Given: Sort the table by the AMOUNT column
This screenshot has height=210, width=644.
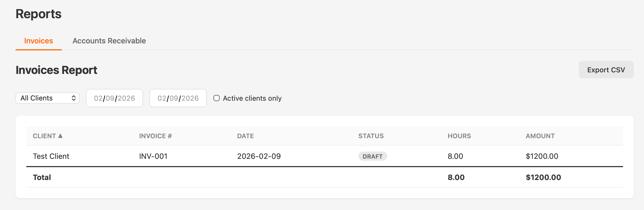Looking at the screenshot, I should pyautogui.click(x=540, y=136).
